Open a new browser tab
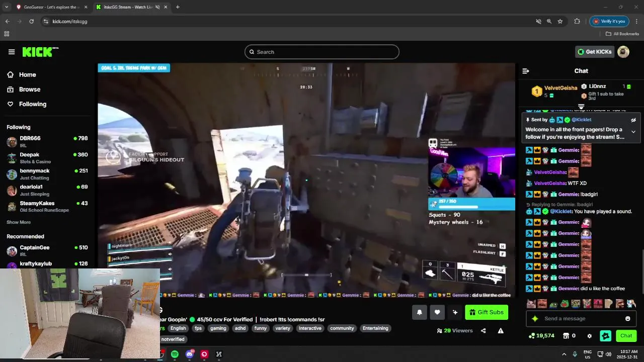Screen dimensions: 644x362 pos(178,7)
